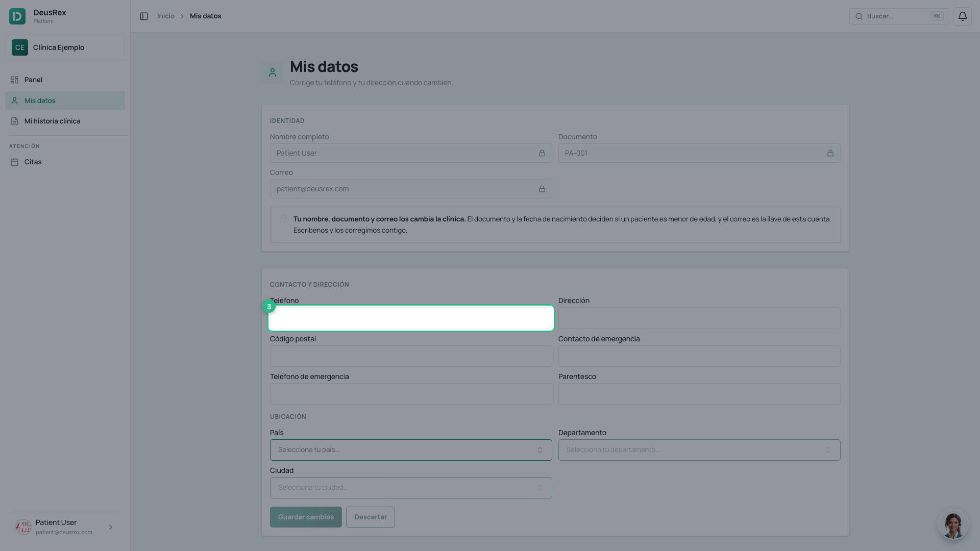Go to Citas in the sidebar
Screen dimensions: 980x551
coord(65,162)
